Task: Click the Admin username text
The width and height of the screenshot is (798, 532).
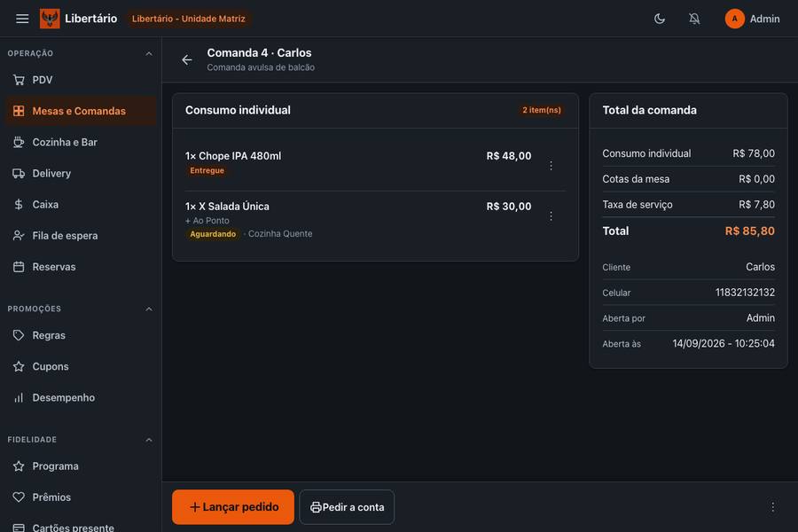Action: tap(764, 19)
